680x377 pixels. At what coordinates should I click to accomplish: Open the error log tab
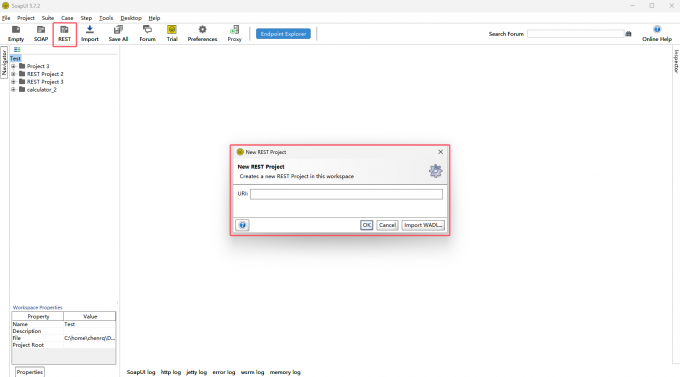click(224, 372)
